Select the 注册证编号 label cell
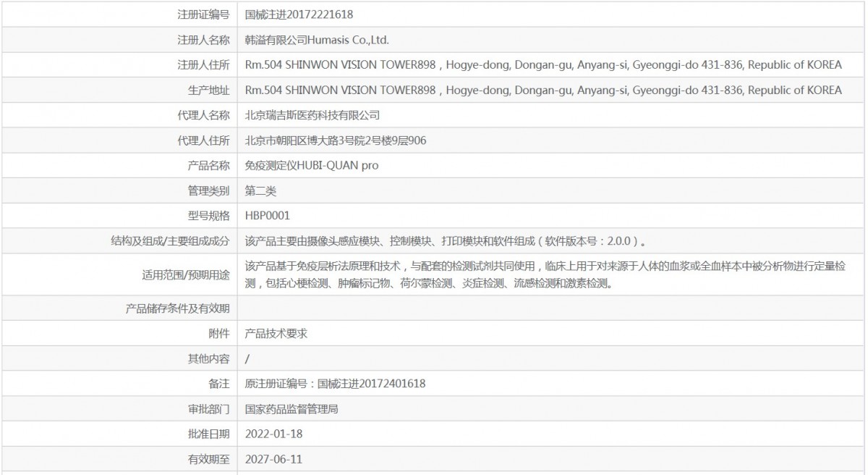 204,14
